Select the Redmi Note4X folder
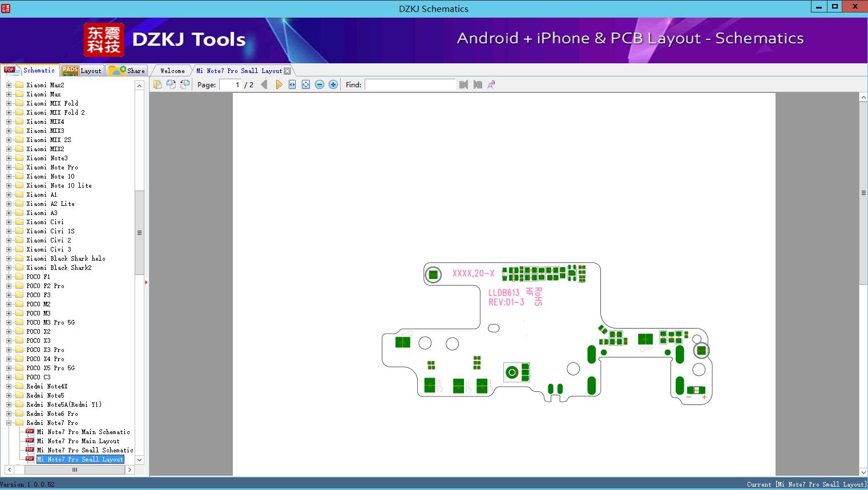The width and height of the screenshot is (868, 490). coord(47,386)
